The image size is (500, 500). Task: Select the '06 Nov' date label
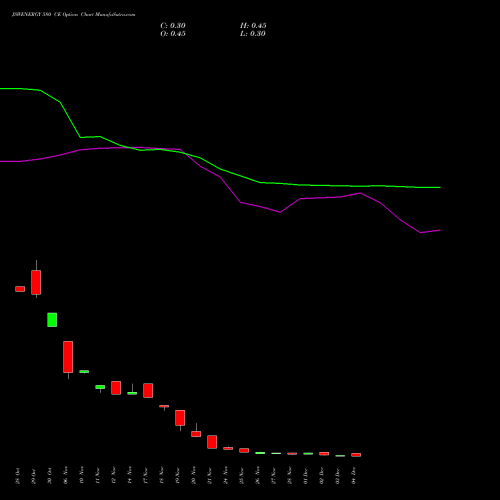click(66, 476)
